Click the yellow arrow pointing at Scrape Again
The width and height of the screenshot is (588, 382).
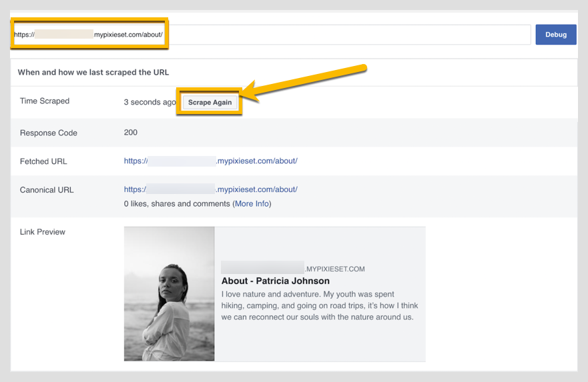307,81
